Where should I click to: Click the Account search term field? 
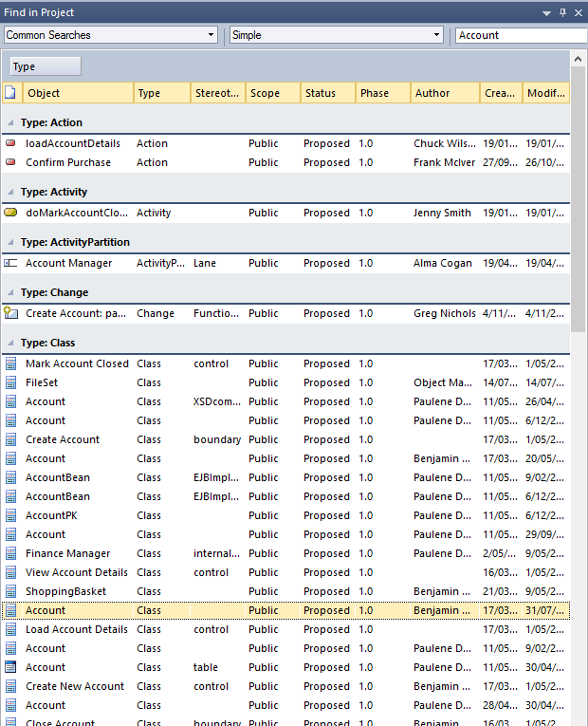(x=520, y=35)
